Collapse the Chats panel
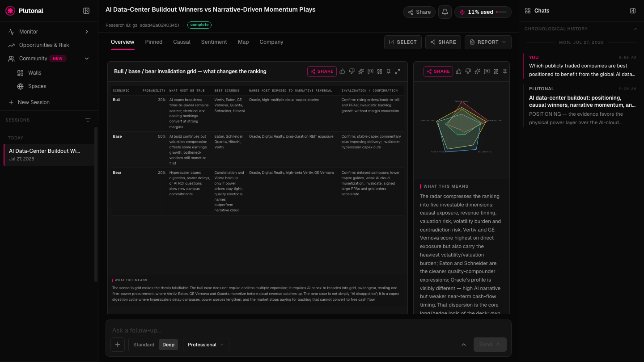 [x=633, y=11]
